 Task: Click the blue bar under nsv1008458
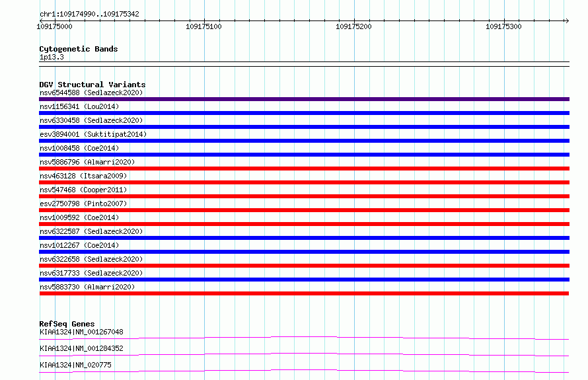click(304, 155)
